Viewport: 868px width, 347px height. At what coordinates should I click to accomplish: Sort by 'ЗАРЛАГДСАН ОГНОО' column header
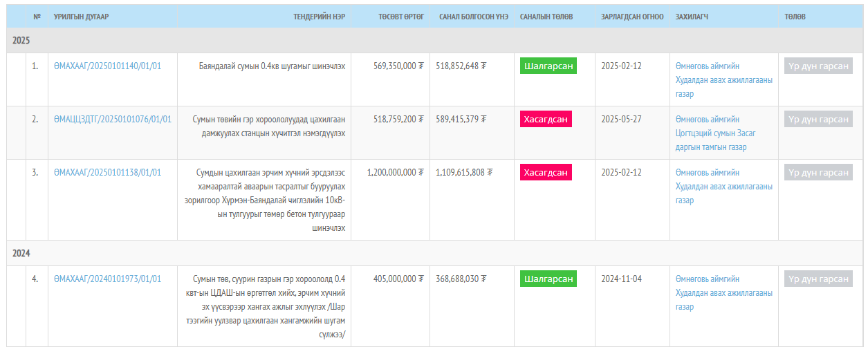click(x=632, y=17)
